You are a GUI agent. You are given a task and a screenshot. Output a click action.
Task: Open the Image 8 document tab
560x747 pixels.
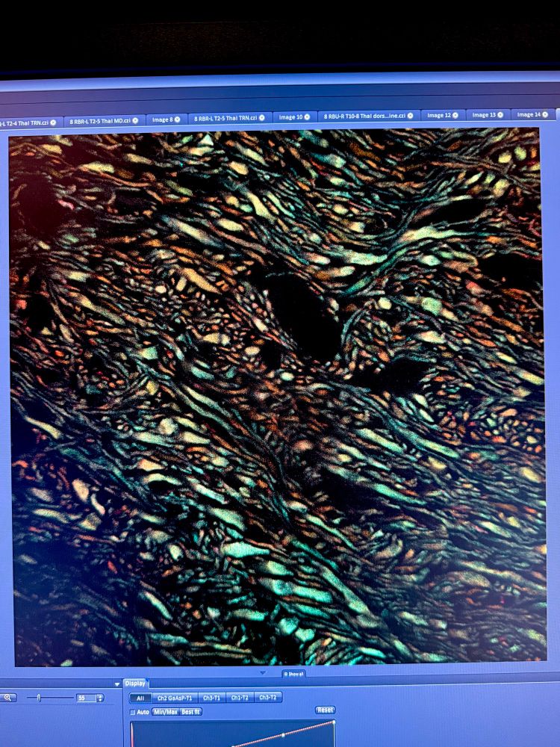(x=166, y=119)
